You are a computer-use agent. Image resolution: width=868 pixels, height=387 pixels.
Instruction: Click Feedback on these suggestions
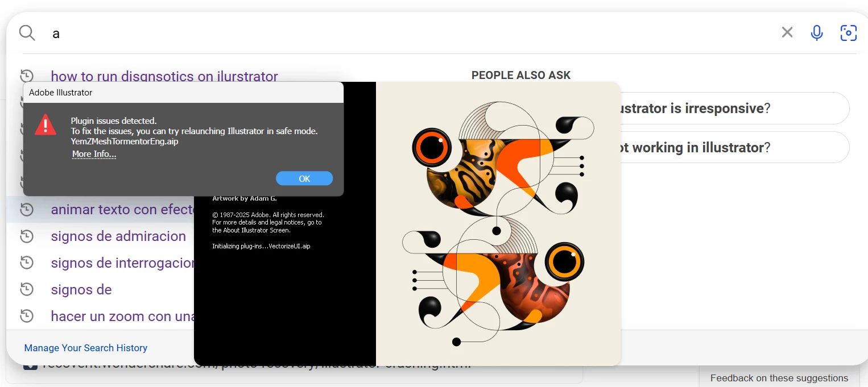coord(779,378)
